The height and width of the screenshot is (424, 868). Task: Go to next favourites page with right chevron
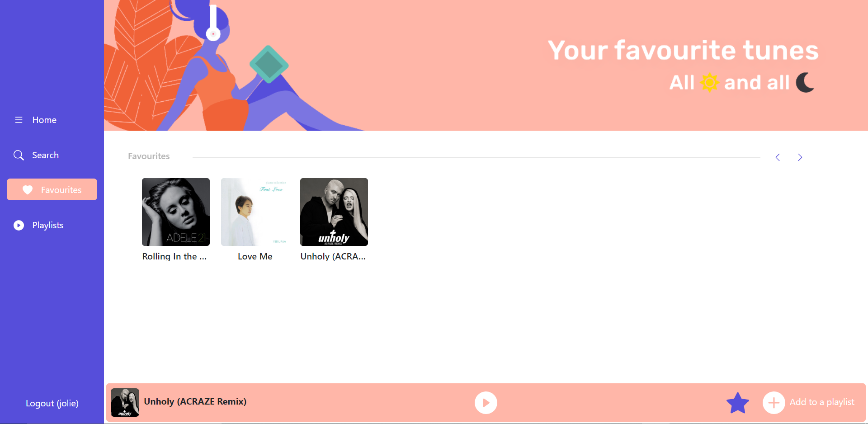coord(800,157)
